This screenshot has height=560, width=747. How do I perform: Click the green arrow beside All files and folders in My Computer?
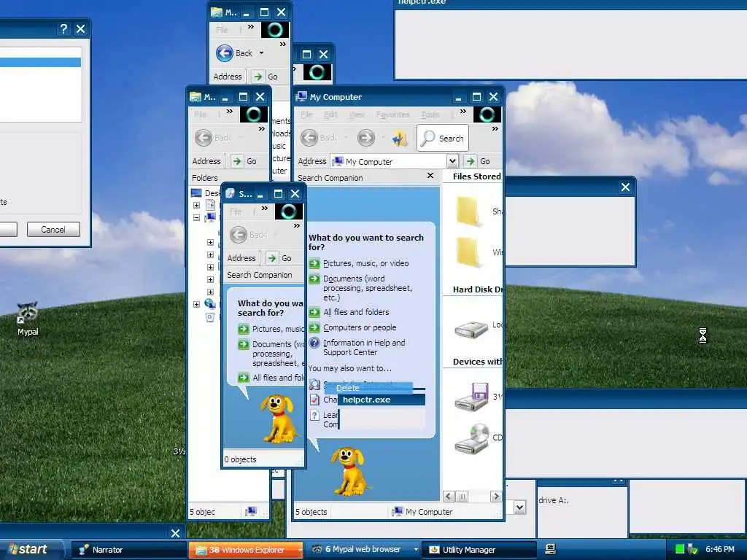tap(314, 312)
